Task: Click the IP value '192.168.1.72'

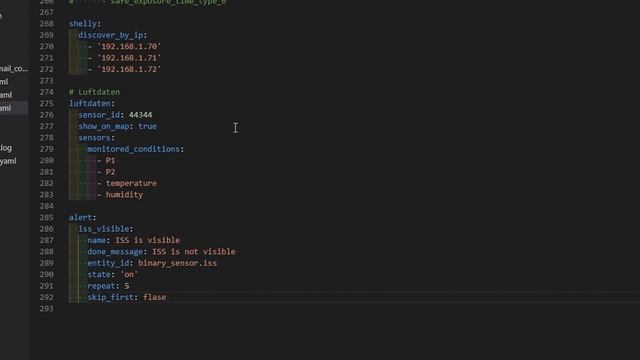Action: [x=129, y=69]
